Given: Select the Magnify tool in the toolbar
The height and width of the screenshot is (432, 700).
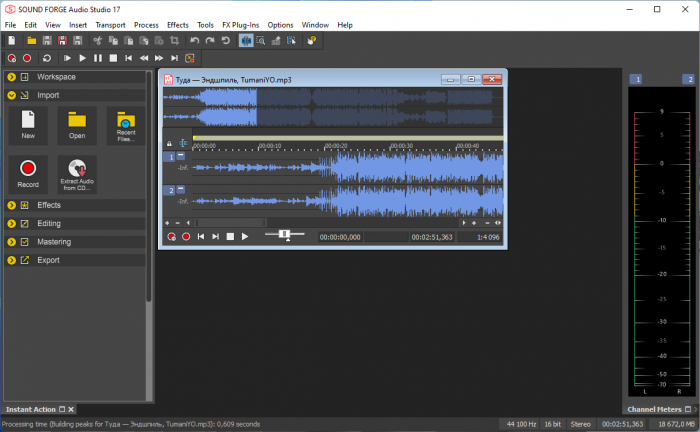Looking at the screenshot, I should point(261,41).
